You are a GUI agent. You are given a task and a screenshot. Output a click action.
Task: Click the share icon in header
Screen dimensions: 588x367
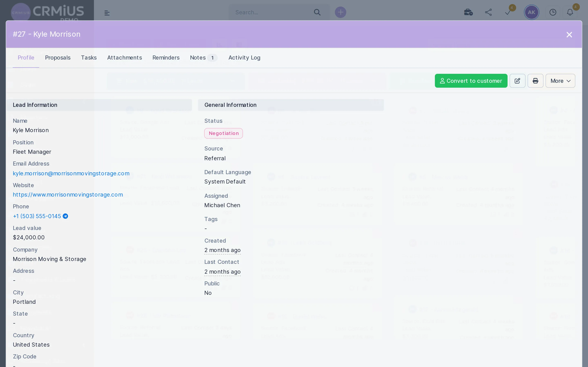pos(488,12)
